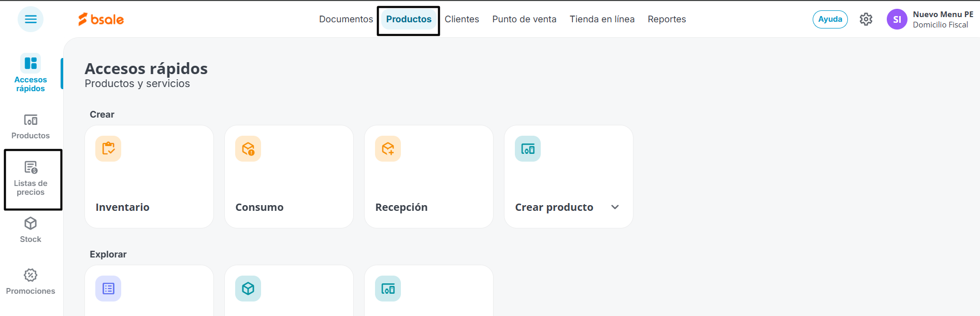Image resolution: width=980 pixels, height=316 pixels.
Task: Open the Inventario card label
Action: (123, 207)
